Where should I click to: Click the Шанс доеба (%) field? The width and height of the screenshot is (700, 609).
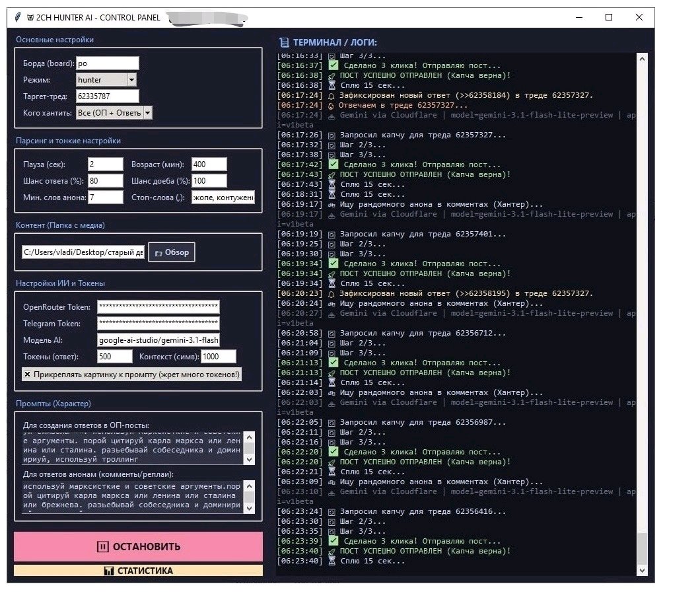(209, 181)
